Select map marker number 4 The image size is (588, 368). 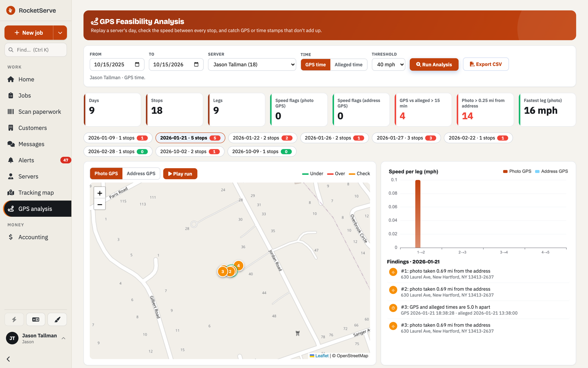[x=239, y=265]
